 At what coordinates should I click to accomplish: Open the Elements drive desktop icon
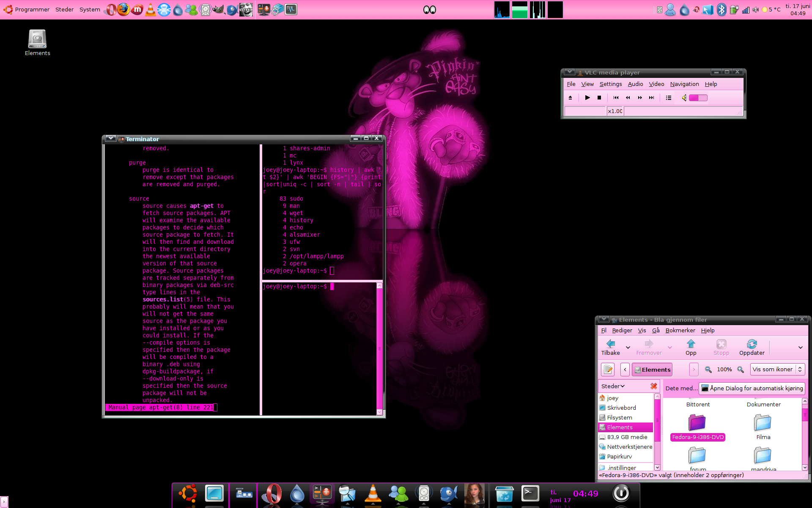pos(37,42)
